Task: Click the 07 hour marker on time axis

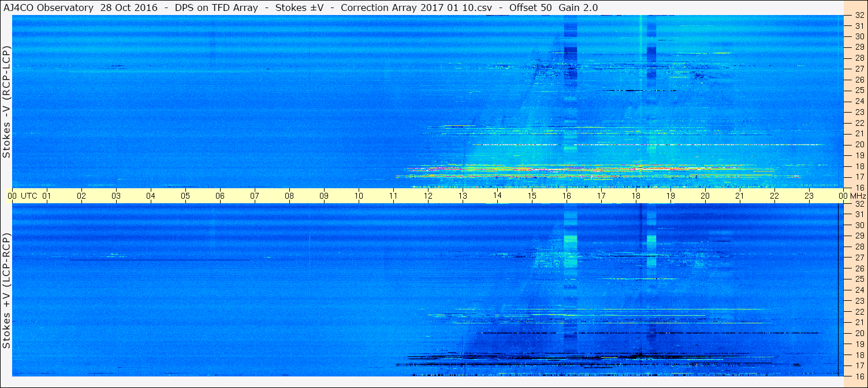Action: pos(255,196)
